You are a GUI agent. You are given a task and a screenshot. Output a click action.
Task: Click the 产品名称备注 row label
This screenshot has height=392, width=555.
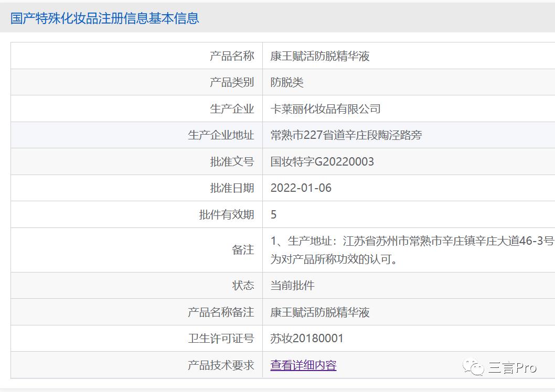(x=221, y=312)
